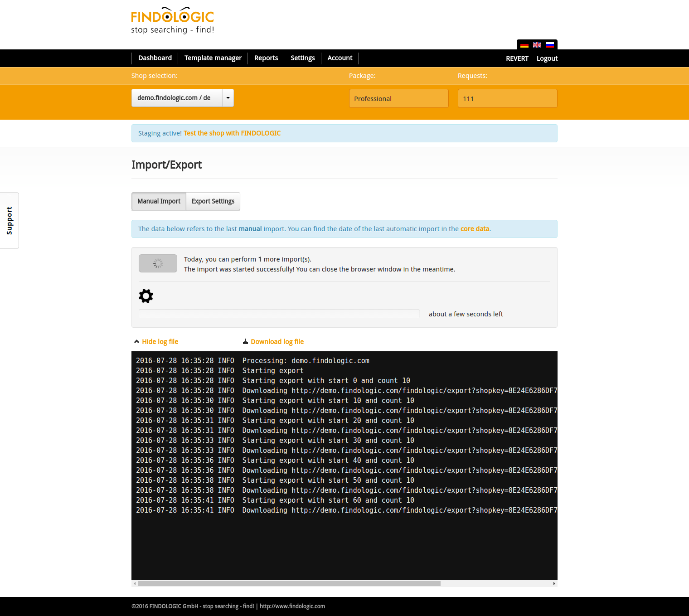The height and width of the screenshot is (616, 689).
Task: Open the Settings menu
Action: (x=303, y=58)
